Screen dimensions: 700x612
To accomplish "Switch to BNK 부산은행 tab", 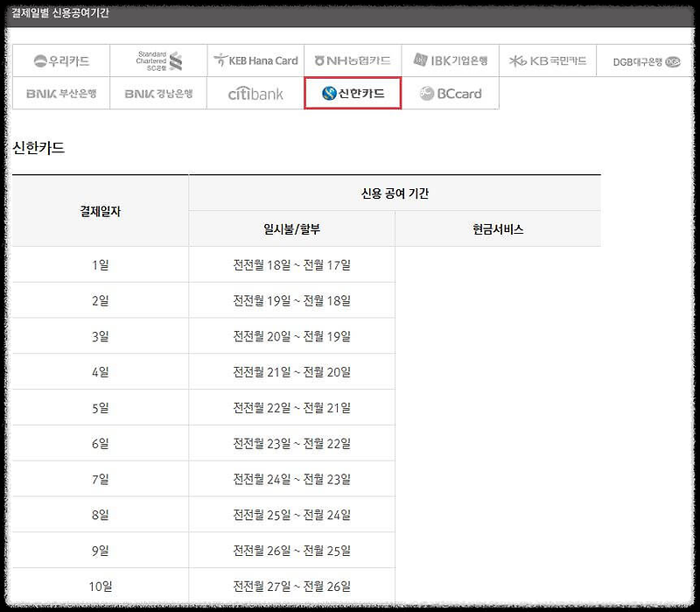I will point(61,93).
